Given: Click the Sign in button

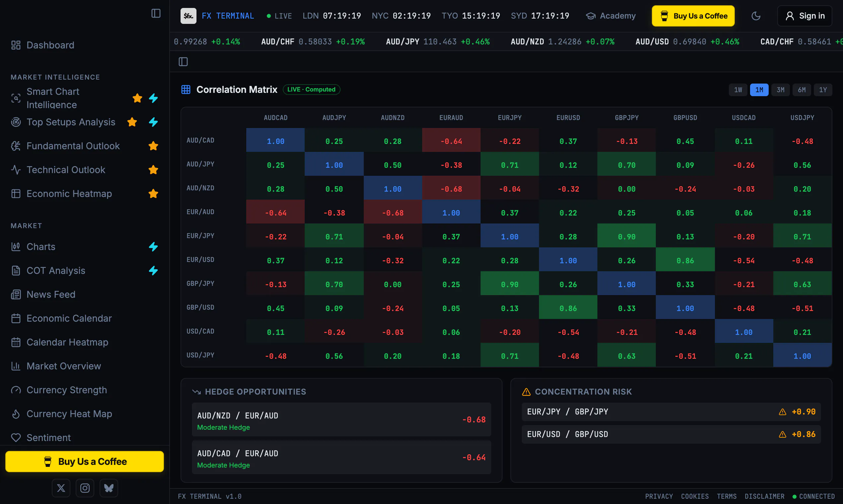Looking at the screenshot, I should point(805,16).
